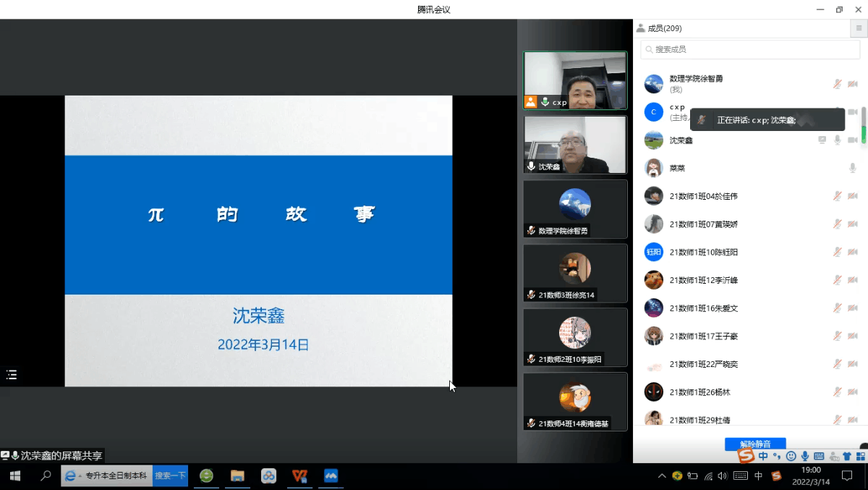Select member 21数师1班26杨林 in the list
The width and height of the screenshot is (868, 490).
click(699, 392)
